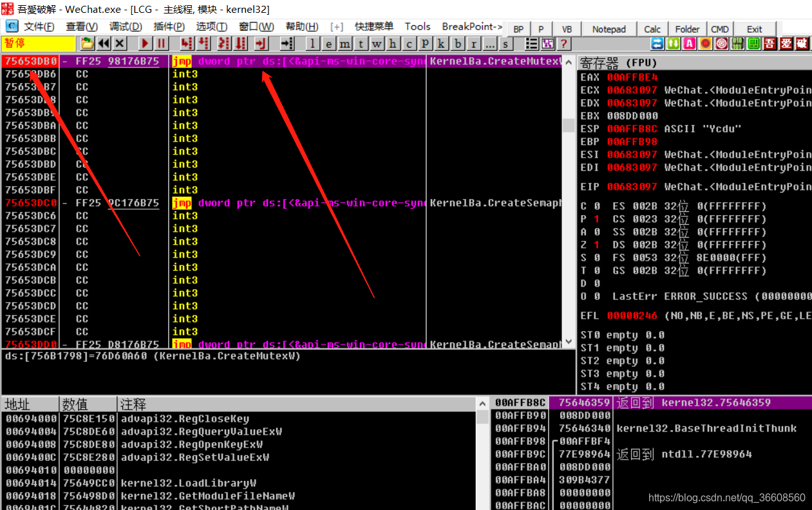
Task: Open Breakpoints window (b button)
Action: [x=458, y=44]
